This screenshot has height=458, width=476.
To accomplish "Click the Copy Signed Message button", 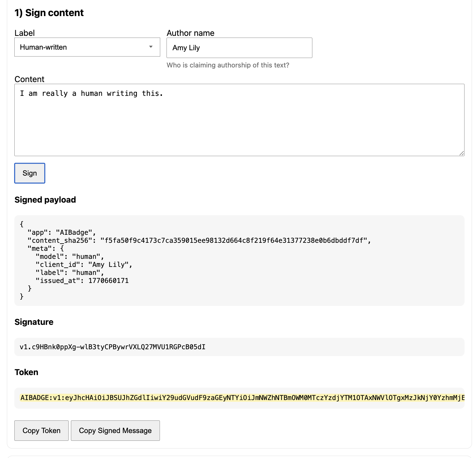I will pyautogui.click(x=115, y=430).
